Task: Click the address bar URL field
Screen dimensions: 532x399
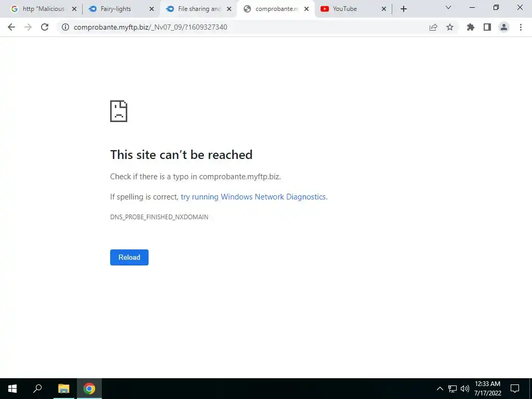Action: click(x=241, y=27)
